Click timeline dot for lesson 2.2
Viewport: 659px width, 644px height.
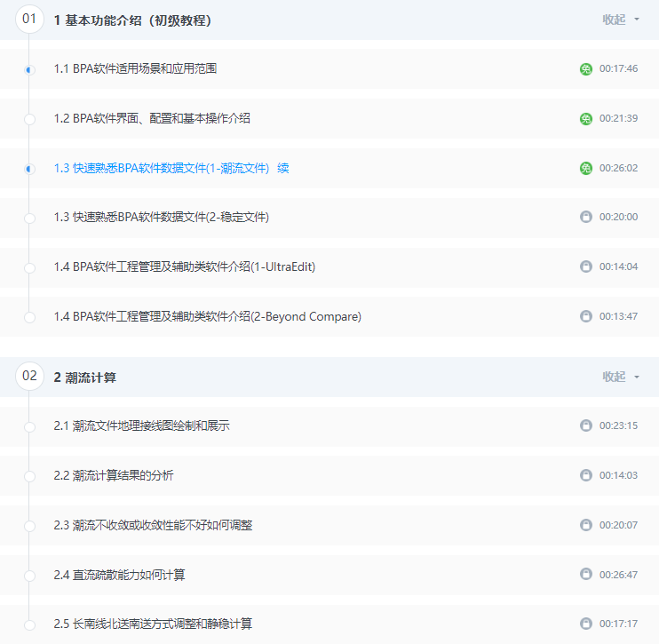coord(29,476)
